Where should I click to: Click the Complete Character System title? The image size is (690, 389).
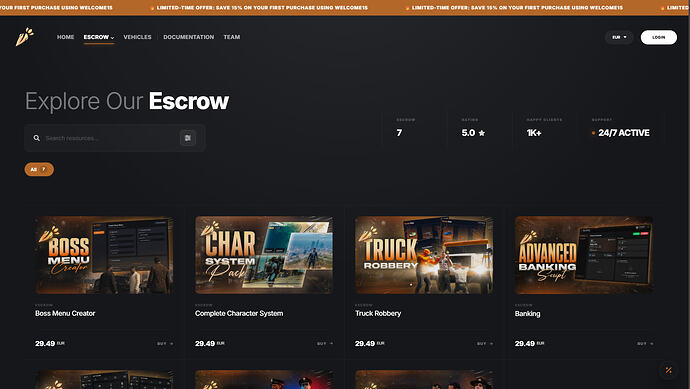[239, 313]
